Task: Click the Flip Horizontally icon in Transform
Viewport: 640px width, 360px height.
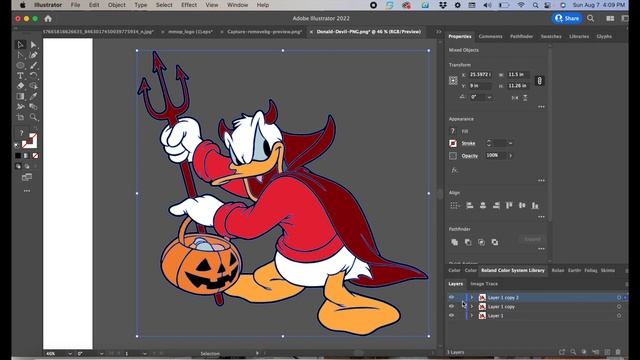Action: pyautogui.click(x=515, y=98)
